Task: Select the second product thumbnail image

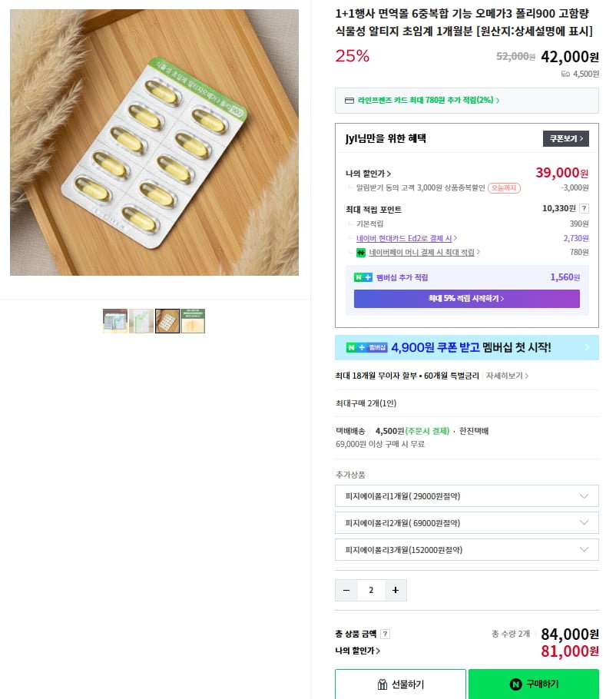Action: click(x=141, y=321)
